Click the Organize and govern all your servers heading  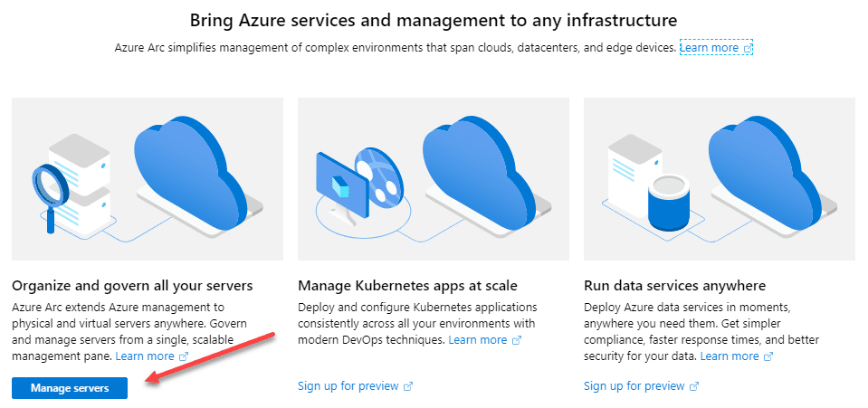click(132, 286)
